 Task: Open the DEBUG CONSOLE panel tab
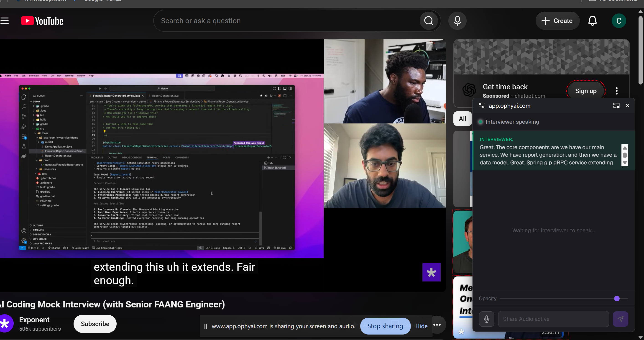coord(132,158)
